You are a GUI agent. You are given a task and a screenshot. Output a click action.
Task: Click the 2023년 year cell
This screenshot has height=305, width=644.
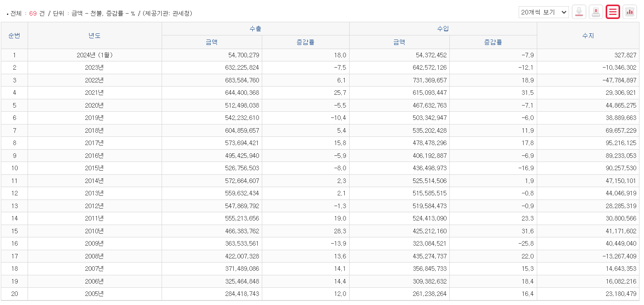point(95,68)
